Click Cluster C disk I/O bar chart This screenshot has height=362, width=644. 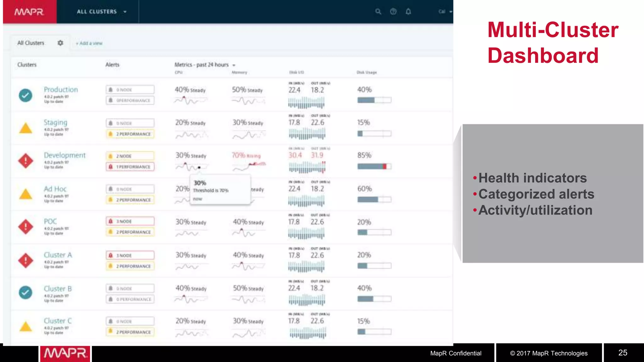(308, 333)
